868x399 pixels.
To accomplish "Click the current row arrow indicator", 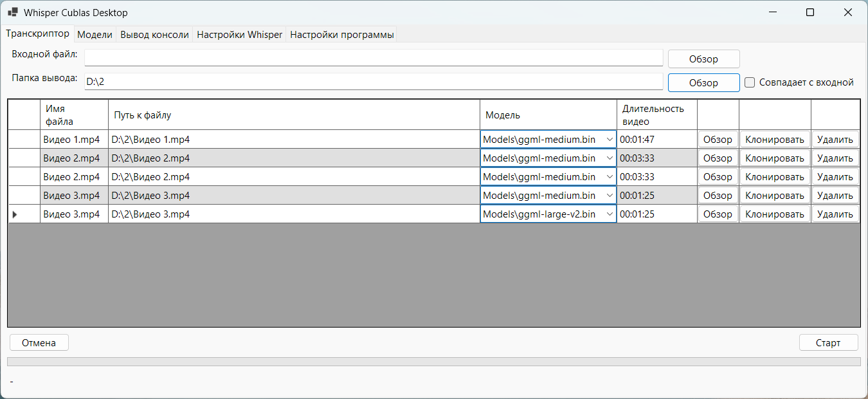I will coord(15,214).
